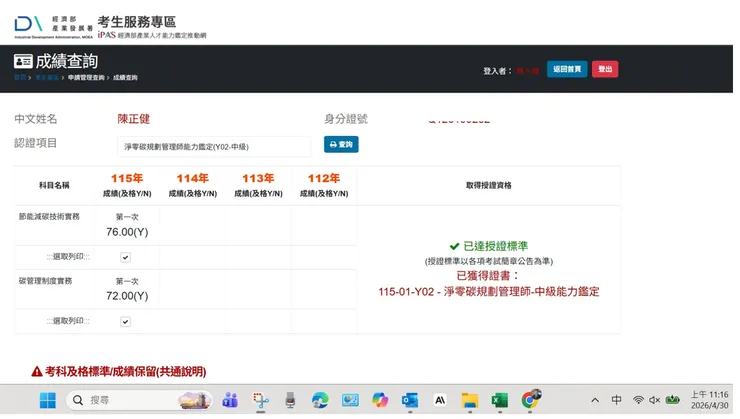This screenshot has height=419, width=740.
Task: Click the taskbar search magnifier icon
Action: click(78, 400)
